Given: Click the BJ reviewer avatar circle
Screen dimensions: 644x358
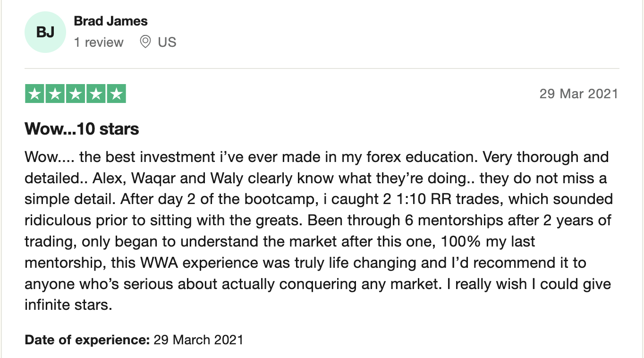Looking at the screenshot, I should pos(45,32).
